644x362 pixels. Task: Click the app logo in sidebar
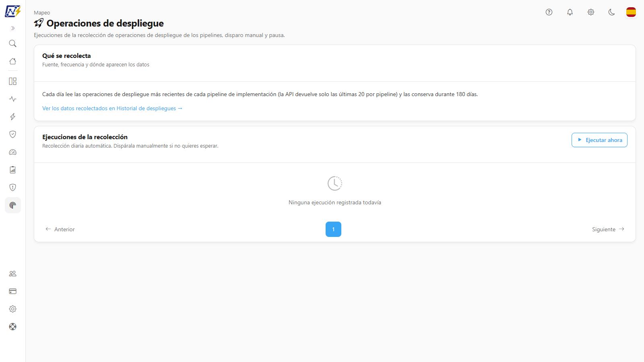click(12, 11)
